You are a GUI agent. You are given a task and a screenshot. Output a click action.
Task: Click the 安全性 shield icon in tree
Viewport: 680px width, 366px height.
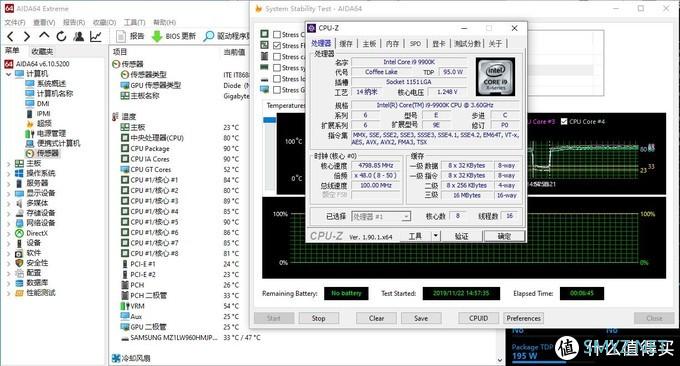click(19, 263)
